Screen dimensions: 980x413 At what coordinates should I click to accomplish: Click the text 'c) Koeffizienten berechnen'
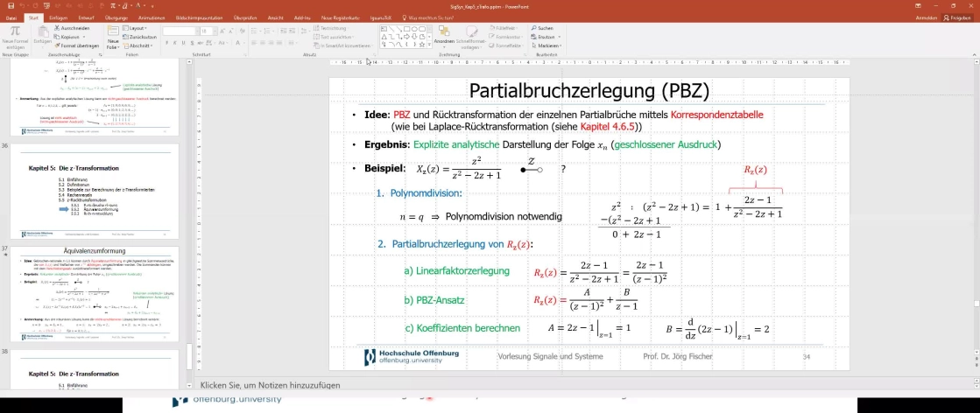tap(462, 328)
